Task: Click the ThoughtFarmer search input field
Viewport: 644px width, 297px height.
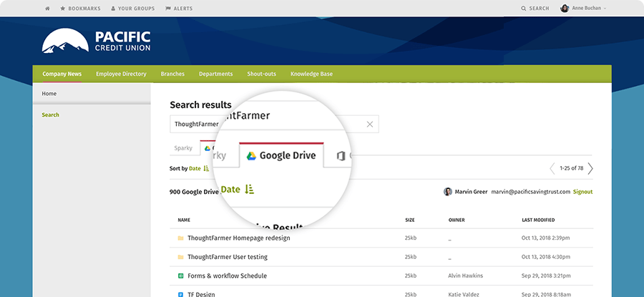Action: point(274,124)
